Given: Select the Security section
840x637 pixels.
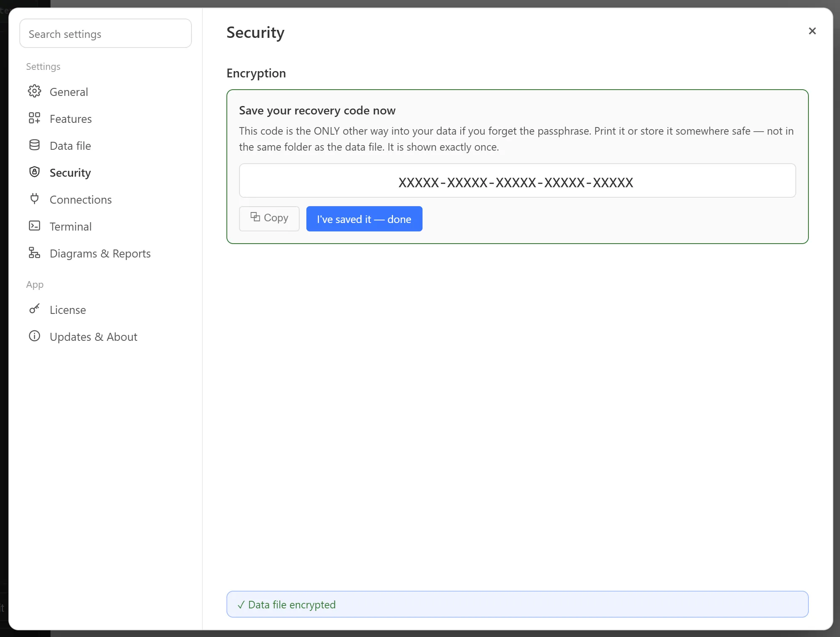Looking at the screenshot, I should point(105,173).
